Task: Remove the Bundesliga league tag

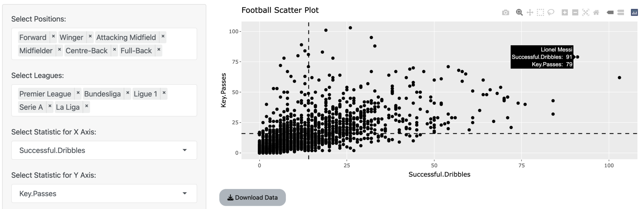Action: [x=128, y=93]
